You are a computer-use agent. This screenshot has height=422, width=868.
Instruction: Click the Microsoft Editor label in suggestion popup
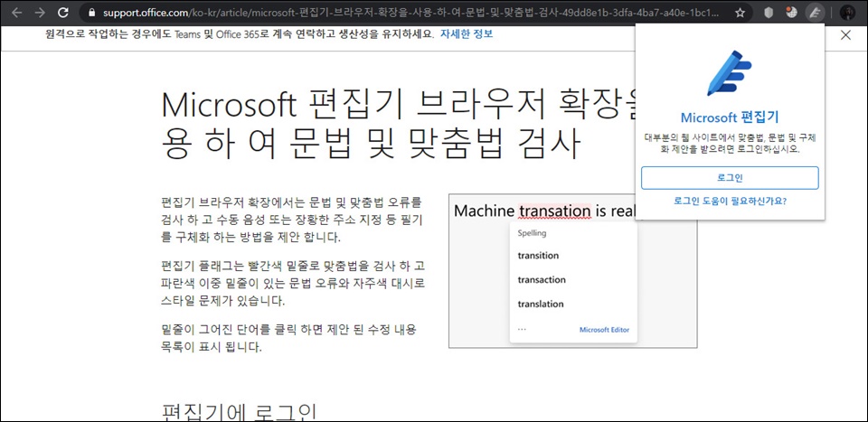[x=605, y=330]
